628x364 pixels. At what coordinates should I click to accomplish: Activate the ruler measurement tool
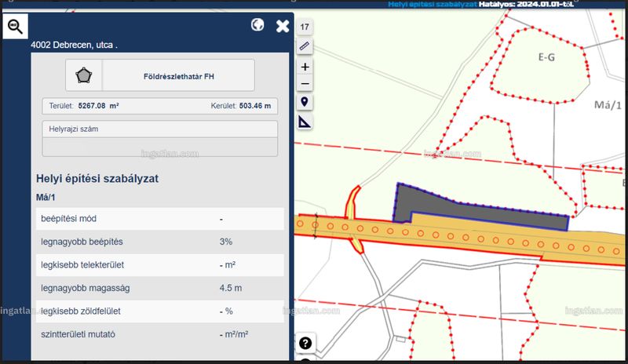pos(305,46)
